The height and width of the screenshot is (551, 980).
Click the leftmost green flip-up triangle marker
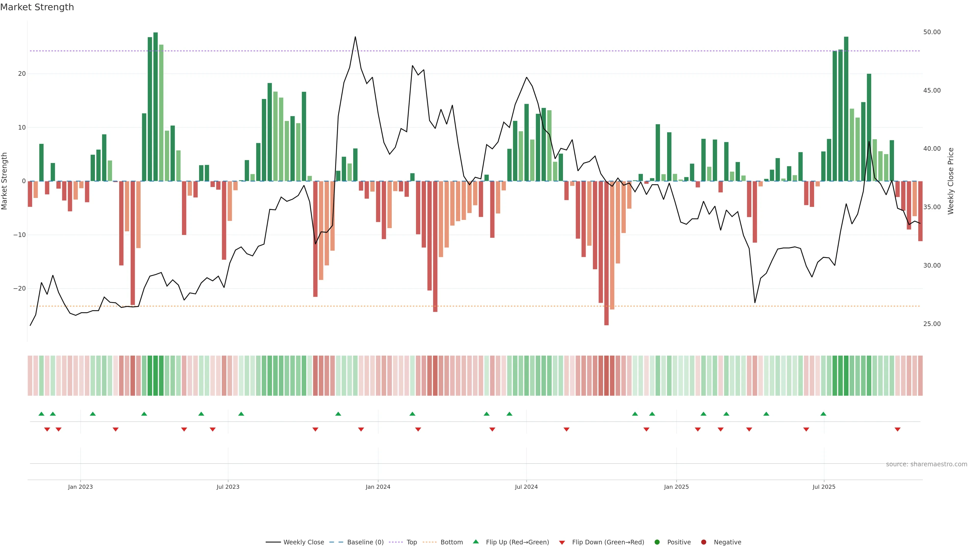[41, 414]
